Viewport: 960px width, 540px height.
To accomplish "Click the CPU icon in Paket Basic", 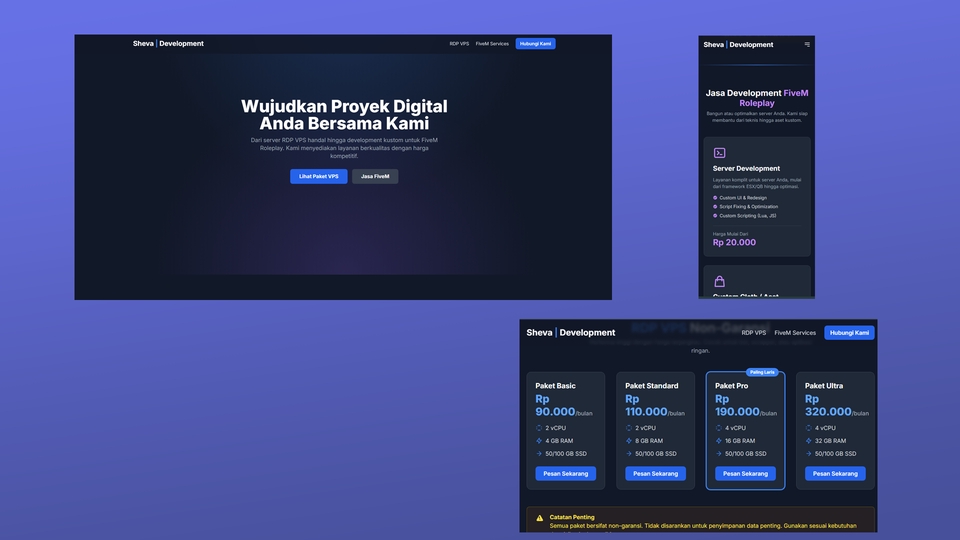I will click(x=539, y=428).
